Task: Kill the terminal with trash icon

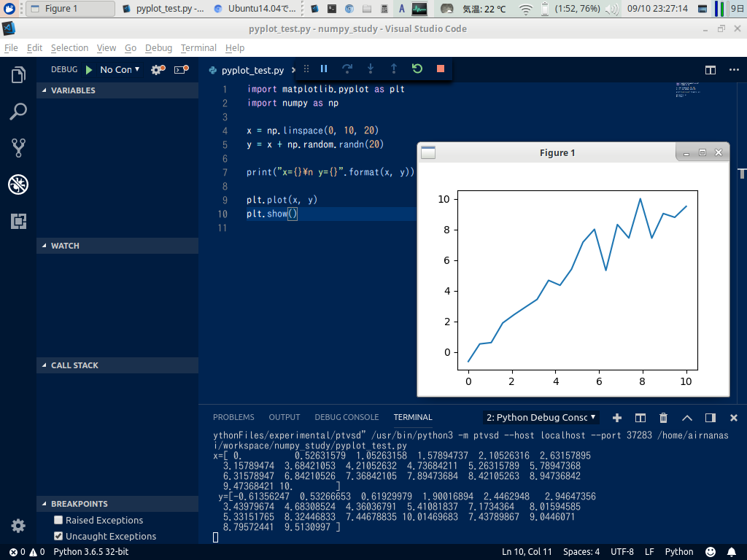Action: 663,418
